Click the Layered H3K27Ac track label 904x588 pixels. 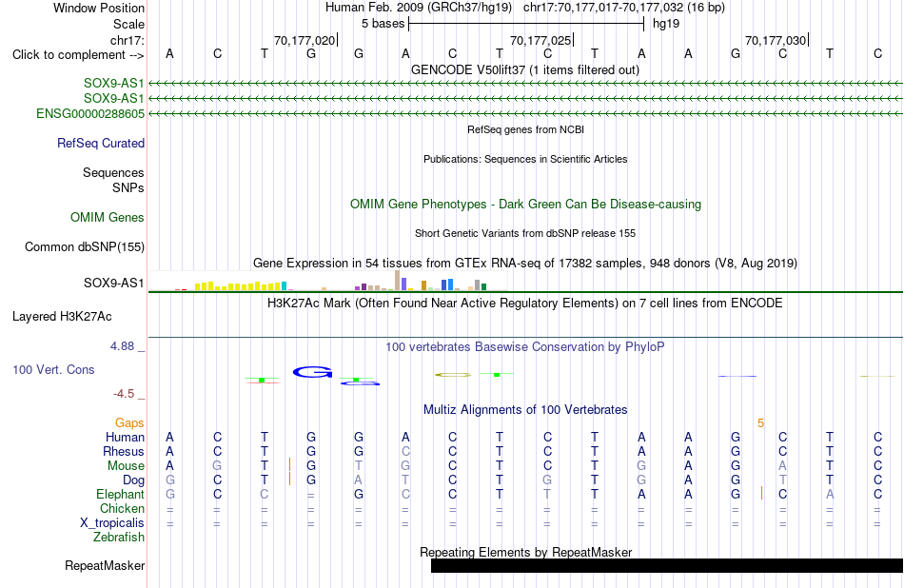click(62, 317)
